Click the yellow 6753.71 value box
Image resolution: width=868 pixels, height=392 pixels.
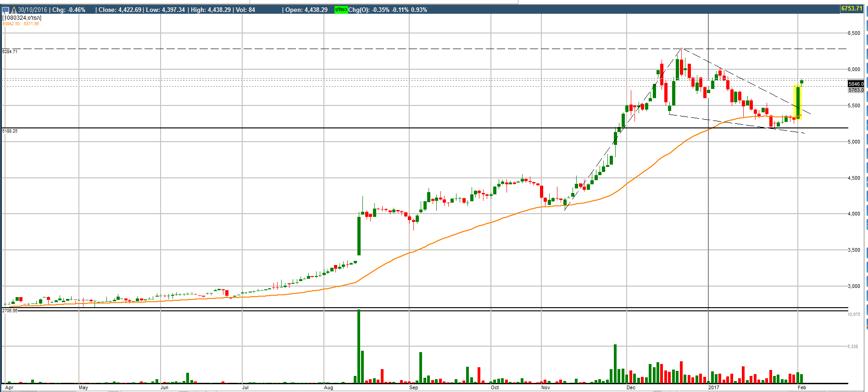[851, 8]
